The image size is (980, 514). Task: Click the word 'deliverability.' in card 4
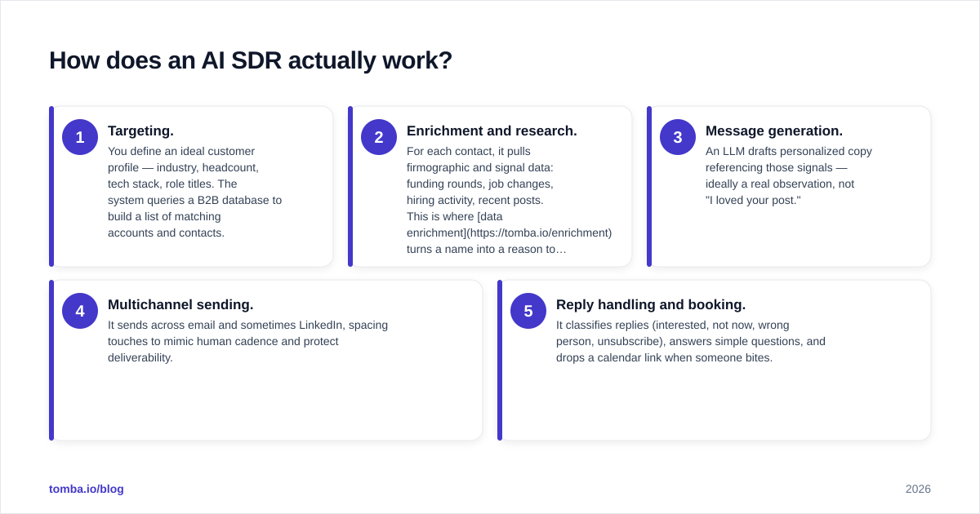[x=140, y=357]
